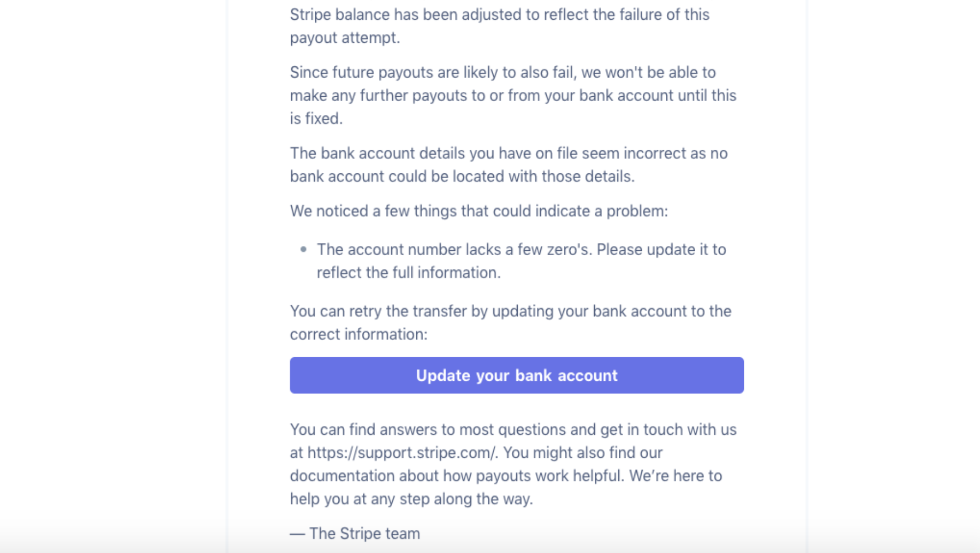Click the Update your bank account button
Image resolution: width=980 pixels, height=553 pixels.
click(x=517, y=375)
